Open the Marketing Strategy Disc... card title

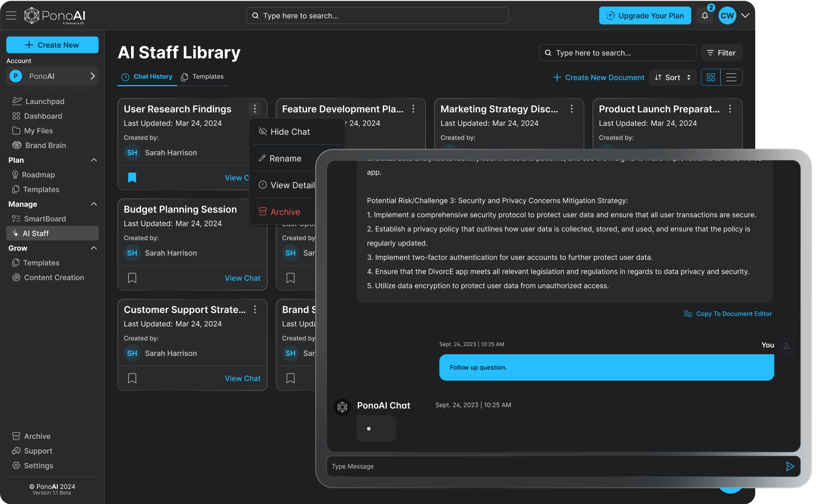499,109
